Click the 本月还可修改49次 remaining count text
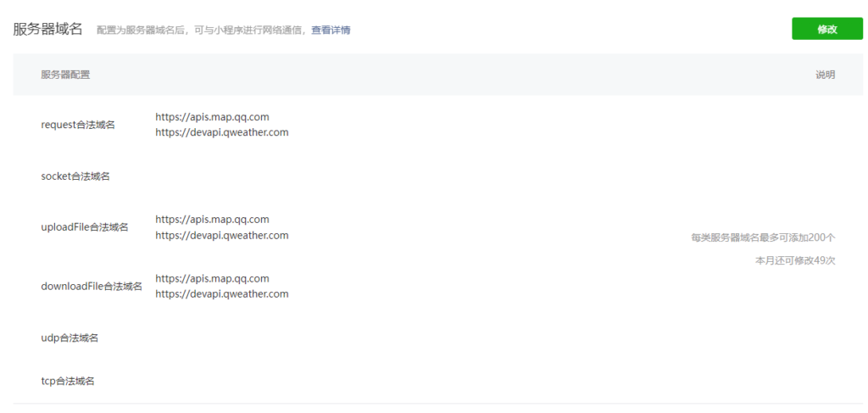This screenshot has width=868, height=413. 795,260
